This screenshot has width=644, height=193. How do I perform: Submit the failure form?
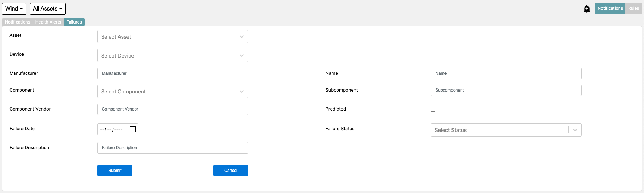tap(115, 171)
